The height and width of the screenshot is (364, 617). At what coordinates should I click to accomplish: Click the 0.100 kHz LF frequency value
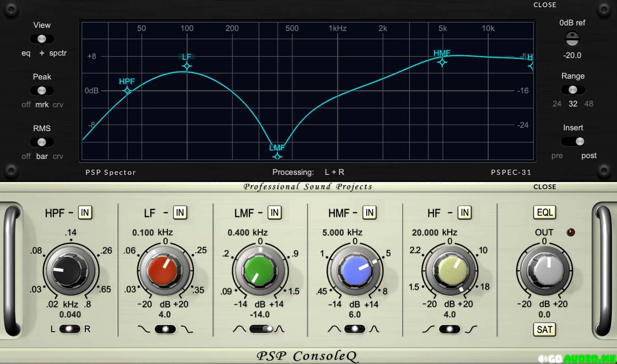152,232
